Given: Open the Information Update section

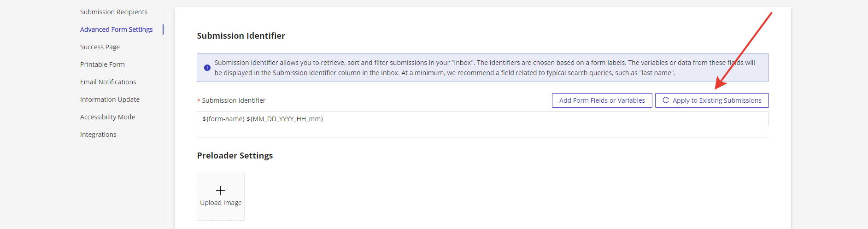Looking at the screenshot, I should coord(110,100).
